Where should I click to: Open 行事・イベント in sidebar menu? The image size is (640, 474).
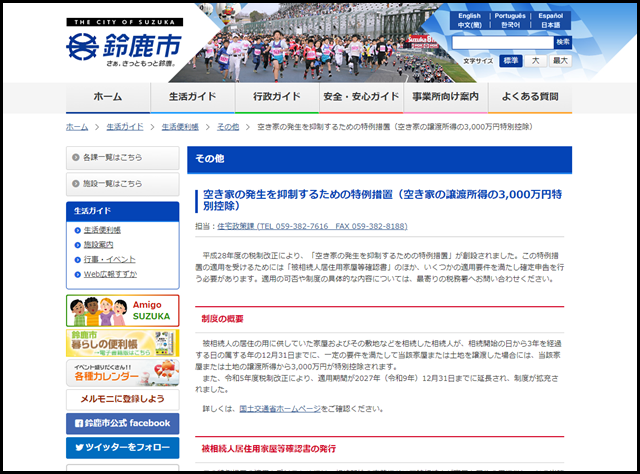[109, 260]
